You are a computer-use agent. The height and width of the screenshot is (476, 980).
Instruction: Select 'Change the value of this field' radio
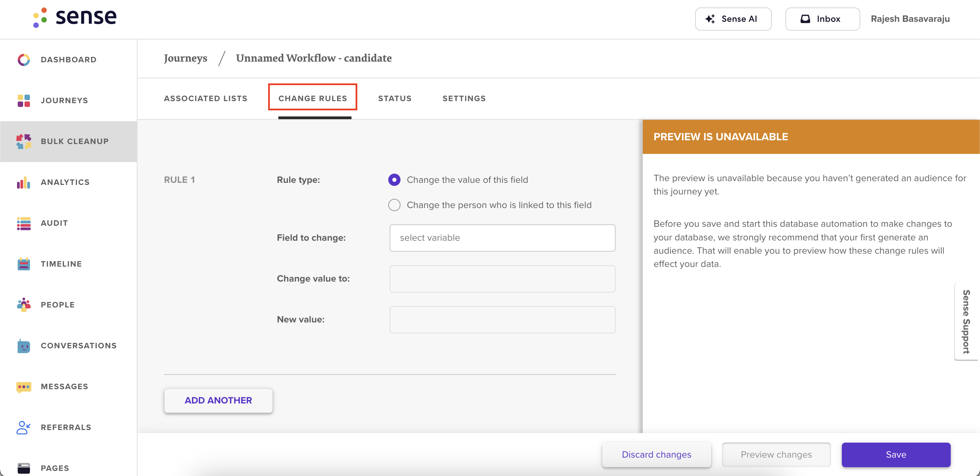(x=394, y=180)
